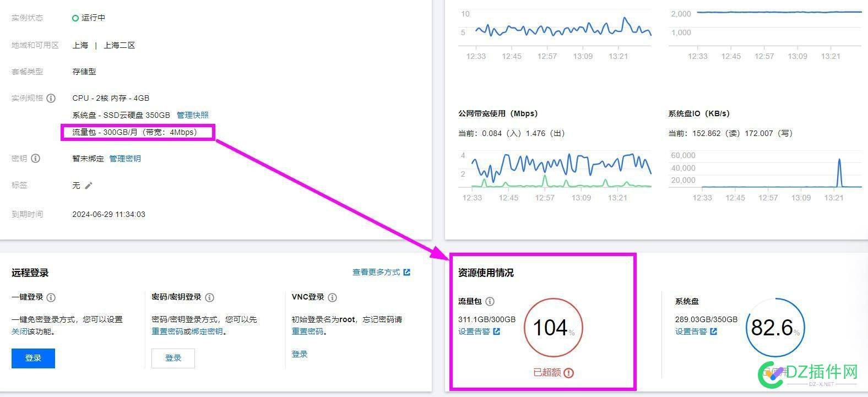Select the 暂未绑定 key status text
This screenshot has height=397, width=868.
tap(88, 159)
